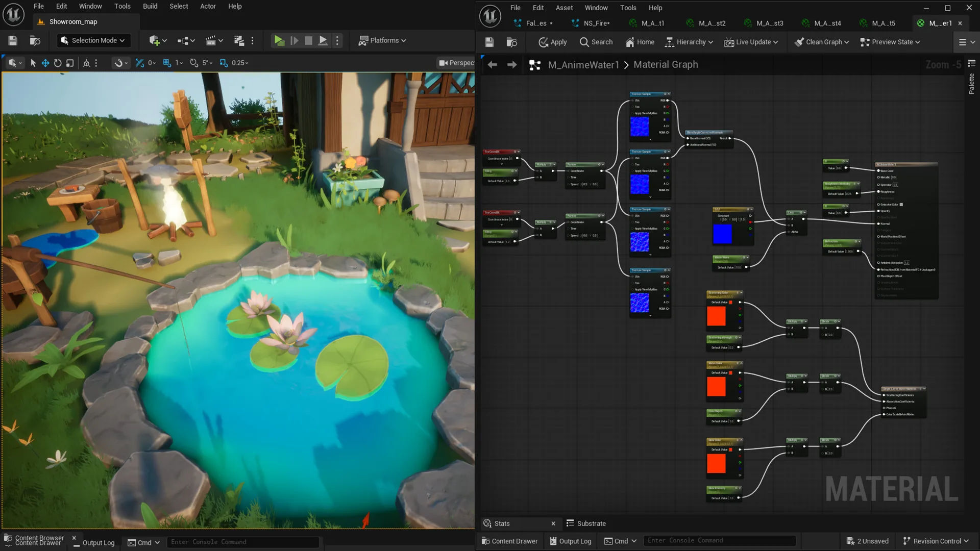Toggle rotation snapping icon
980x551 pixels.
tap(194, 63)
